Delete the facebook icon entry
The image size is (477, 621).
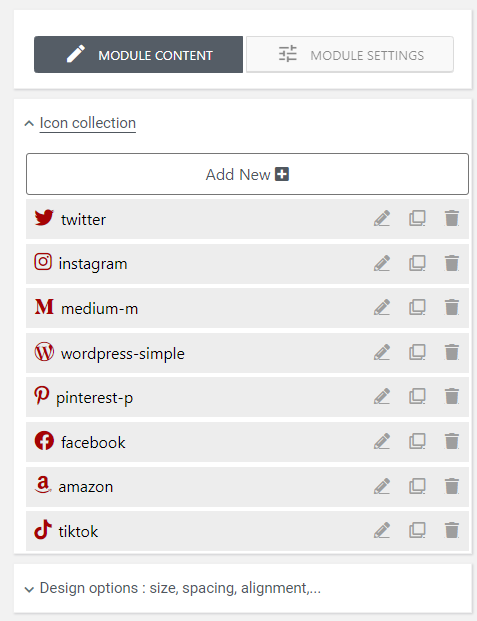pos(452,442)
